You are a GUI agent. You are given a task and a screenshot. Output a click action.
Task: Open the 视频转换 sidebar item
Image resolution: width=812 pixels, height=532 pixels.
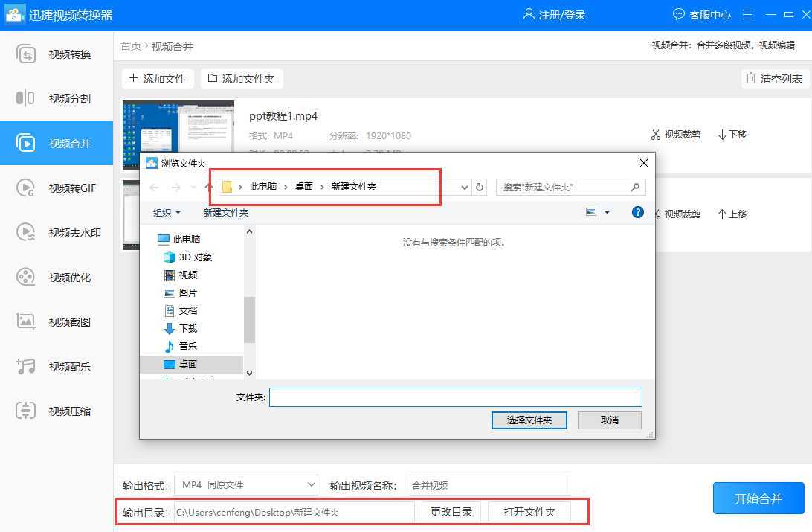57,54
